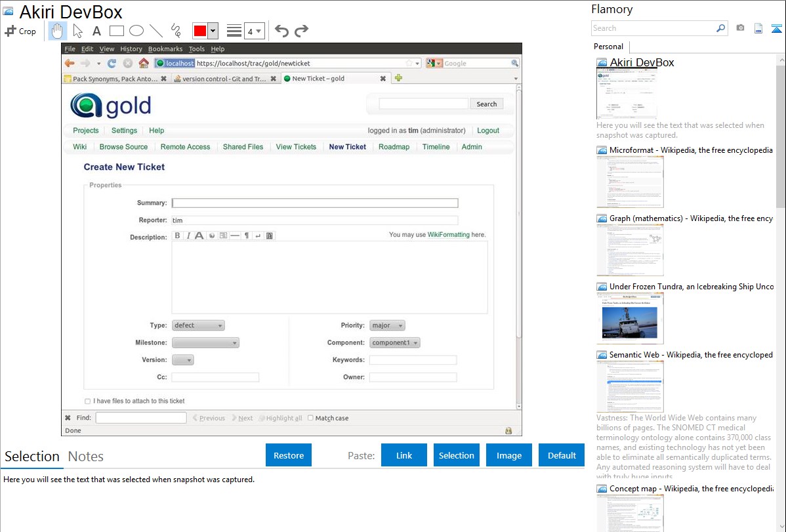Viewport: 786px width, 532px height.
Task: Open the Microformat Wikipedia snapshot title
Action: coord(691,150)
